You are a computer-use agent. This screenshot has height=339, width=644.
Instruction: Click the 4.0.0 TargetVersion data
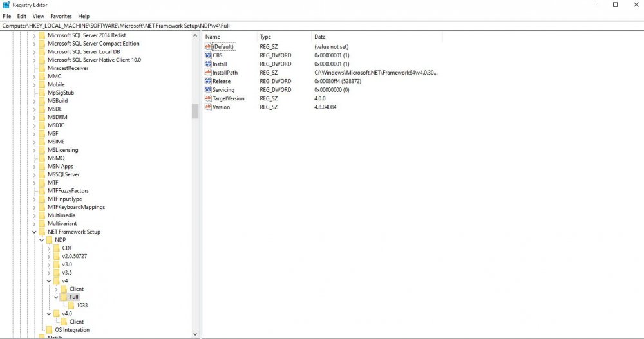click(320, 98)
